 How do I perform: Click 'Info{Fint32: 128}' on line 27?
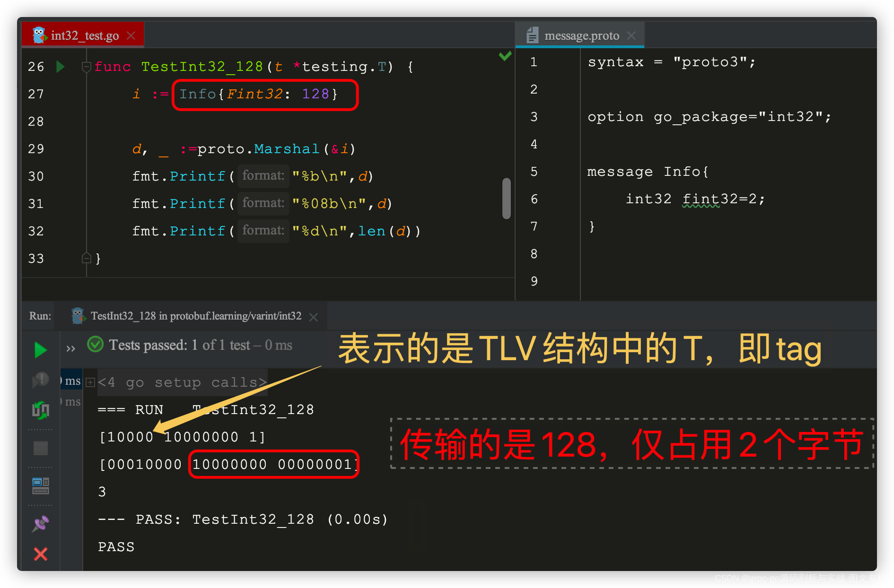(258, 94)
